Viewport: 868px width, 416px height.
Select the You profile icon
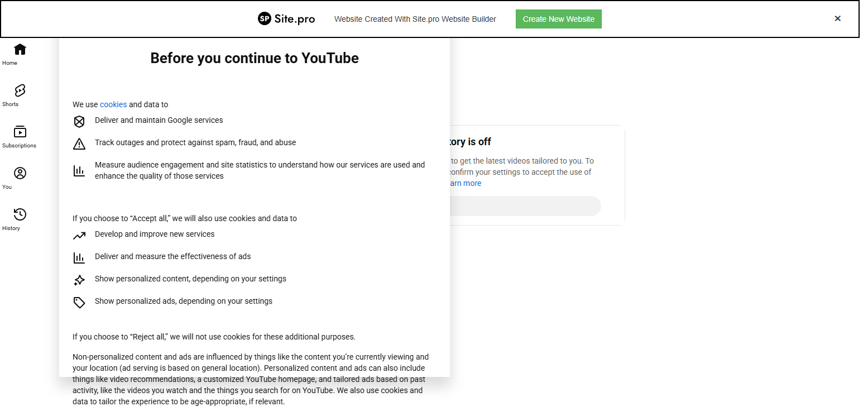coord(20,173)
